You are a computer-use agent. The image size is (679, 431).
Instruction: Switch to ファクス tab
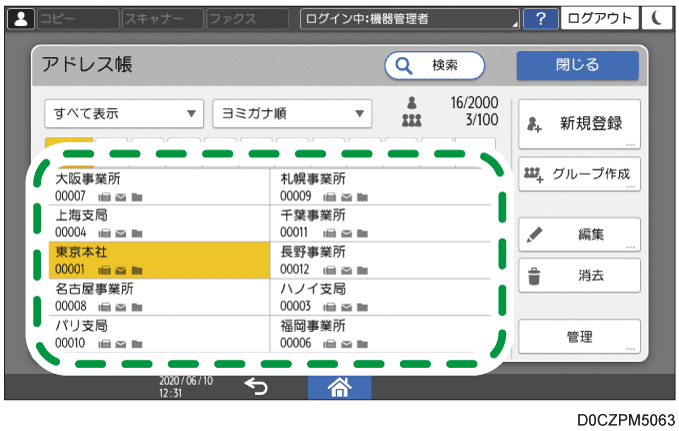pos(247,19)
